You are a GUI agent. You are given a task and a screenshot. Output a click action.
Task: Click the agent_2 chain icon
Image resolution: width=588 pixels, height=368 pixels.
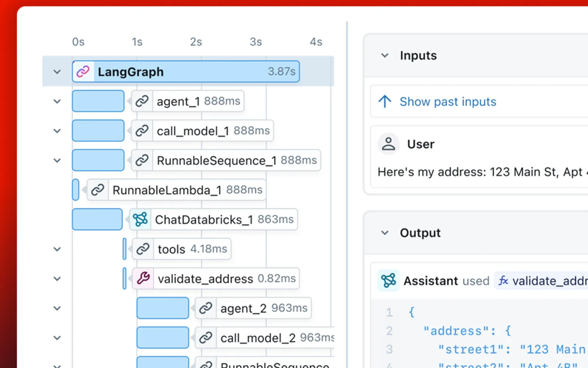(x=206, y=308)
